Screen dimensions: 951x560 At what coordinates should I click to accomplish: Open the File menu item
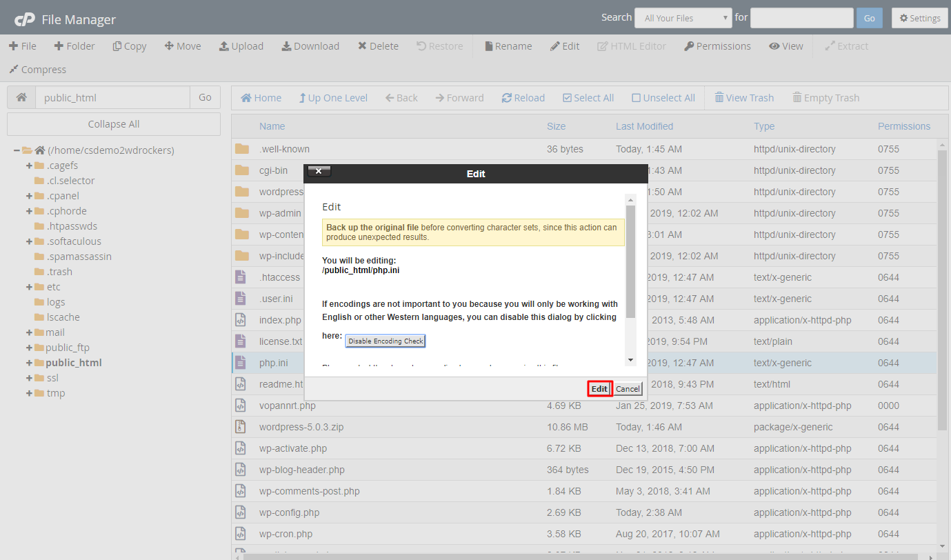23,46
